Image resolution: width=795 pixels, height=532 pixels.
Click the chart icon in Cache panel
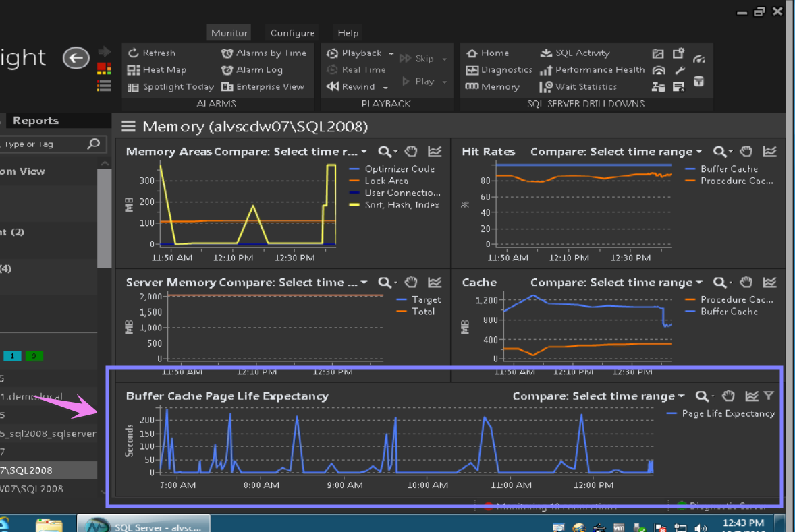(769, 283)
